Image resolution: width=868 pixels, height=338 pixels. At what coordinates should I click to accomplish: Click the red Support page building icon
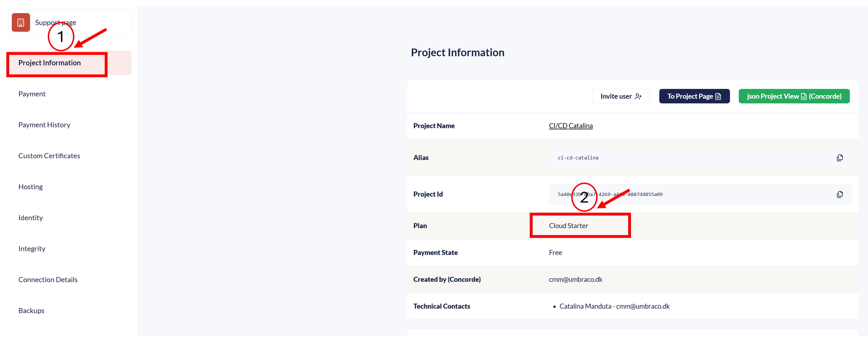(21, 23)
